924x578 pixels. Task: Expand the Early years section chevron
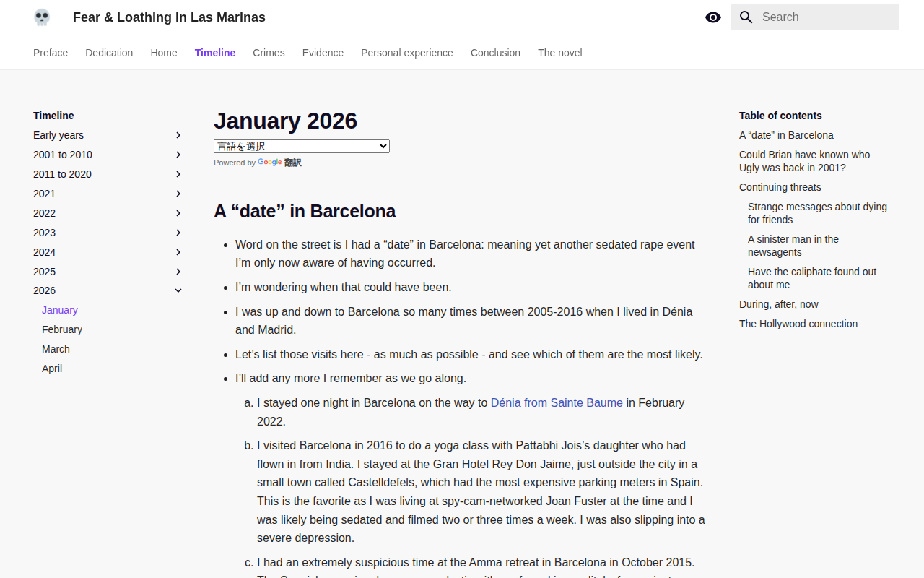tap(178, 135)
